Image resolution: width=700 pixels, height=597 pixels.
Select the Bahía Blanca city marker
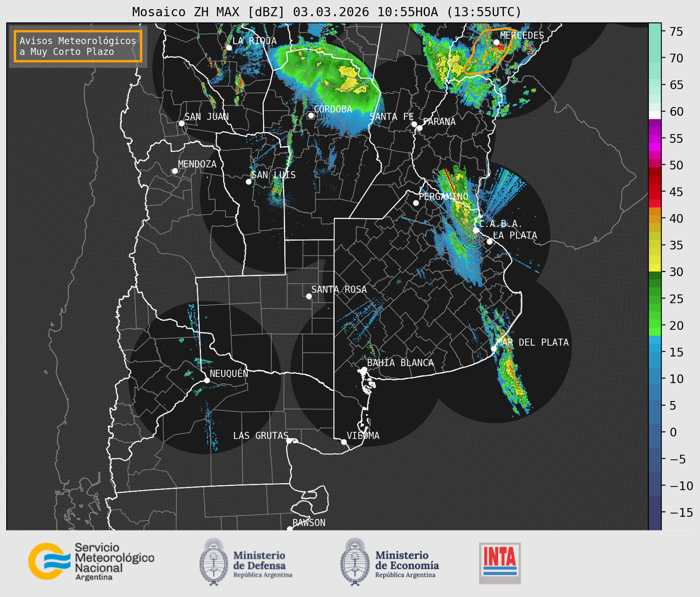pos(364,369)
